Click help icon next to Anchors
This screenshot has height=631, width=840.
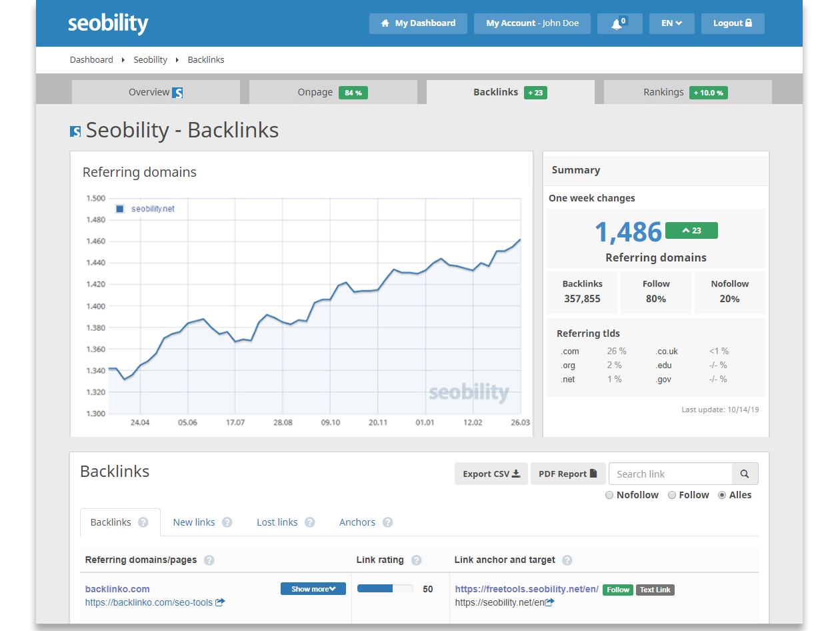coord(387,522)
